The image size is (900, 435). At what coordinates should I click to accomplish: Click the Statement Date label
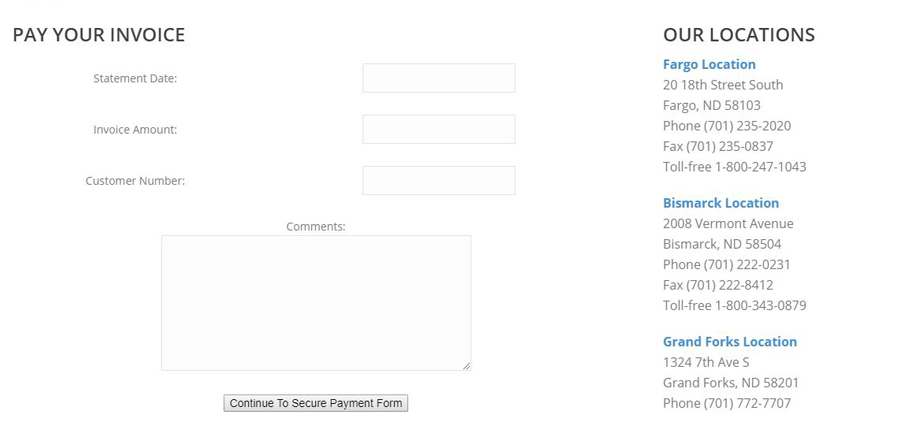click(135, 79)
